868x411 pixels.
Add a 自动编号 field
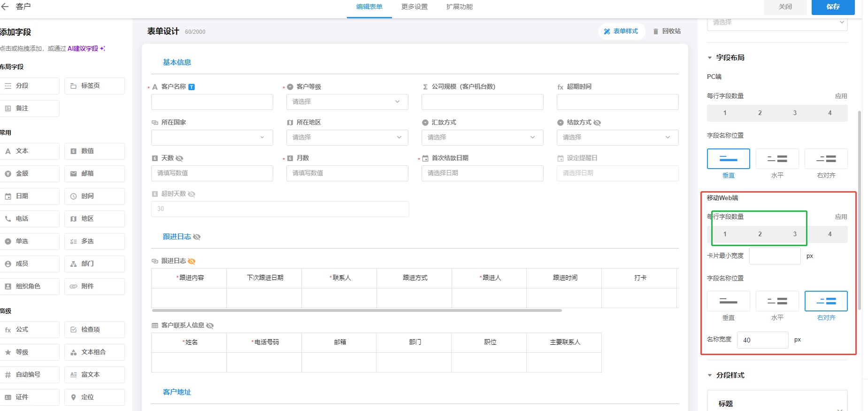tap(29, 375)
